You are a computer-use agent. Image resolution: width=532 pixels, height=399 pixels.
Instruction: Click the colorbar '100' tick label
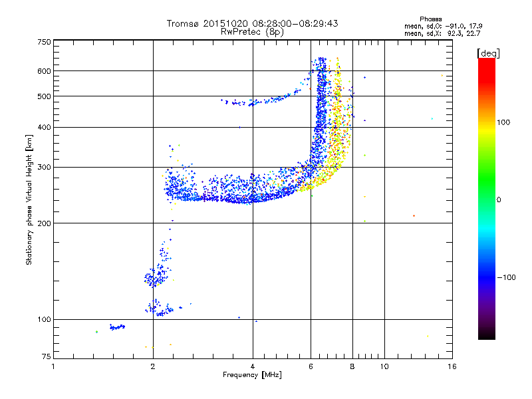click(503, 122)
